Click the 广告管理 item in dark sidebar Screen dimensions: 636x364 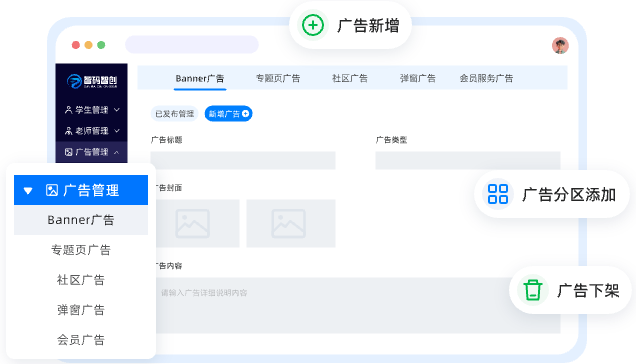[x=92, y=152]
